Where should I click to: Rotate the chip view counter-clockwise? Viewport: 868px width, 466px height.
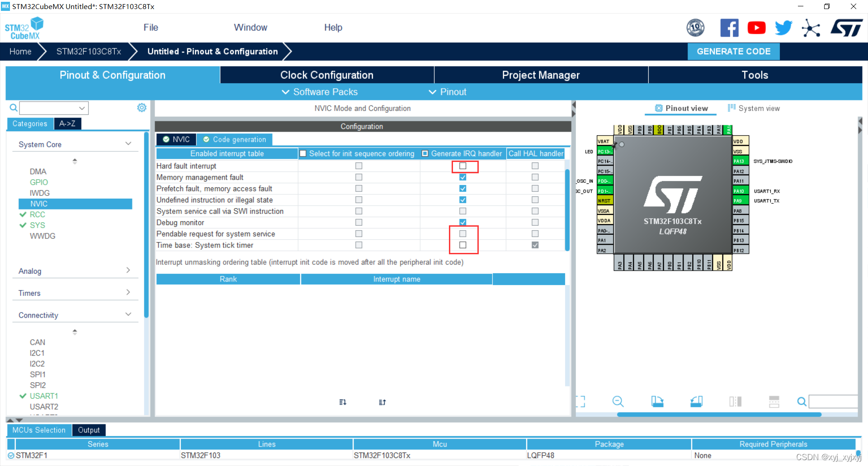[696, 401]
